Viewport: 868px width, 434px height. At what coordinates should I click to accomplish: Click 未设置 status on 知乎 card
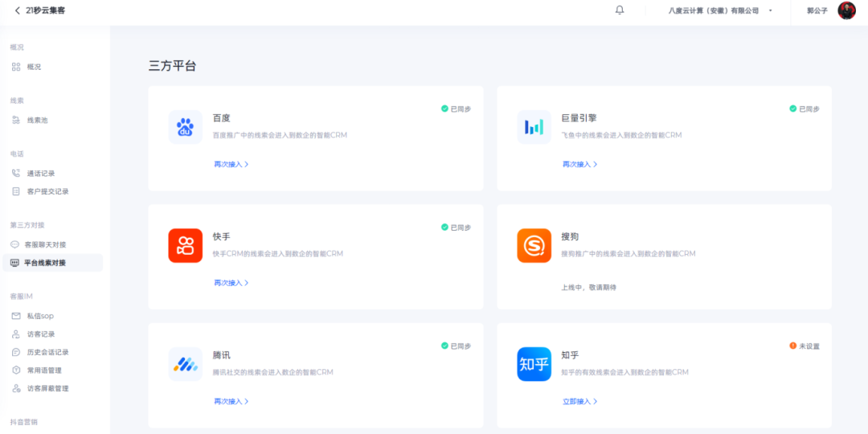click(x=805, y=346)
